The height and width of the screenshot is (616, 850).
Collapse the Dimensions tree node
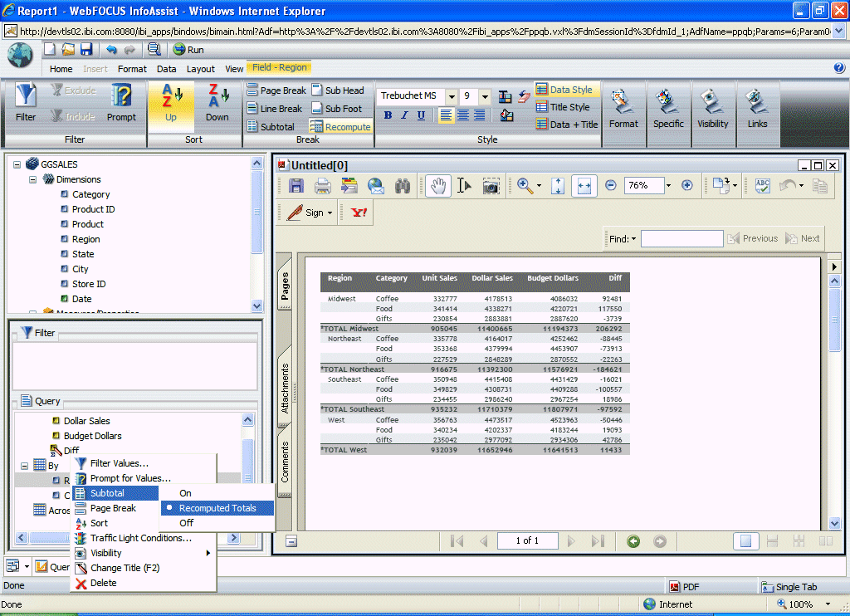(x=32, y=179)
